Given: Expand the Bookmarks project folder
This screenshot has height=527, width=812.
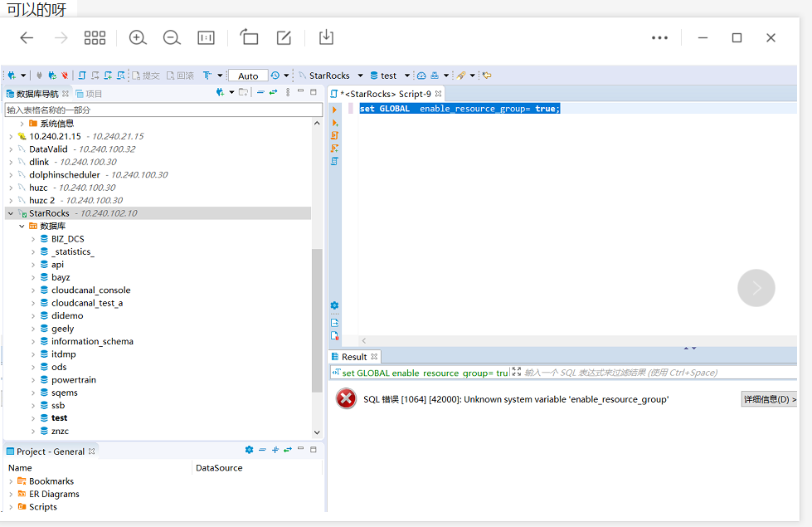Looking at the screenshot, I should click(11, 481).
